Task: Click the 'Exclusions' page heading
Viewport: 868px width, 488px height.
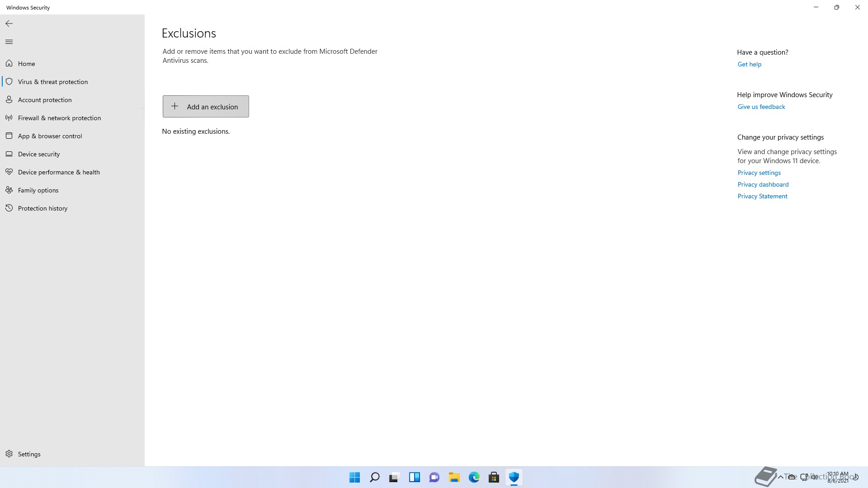Action: tap(189, 33)
